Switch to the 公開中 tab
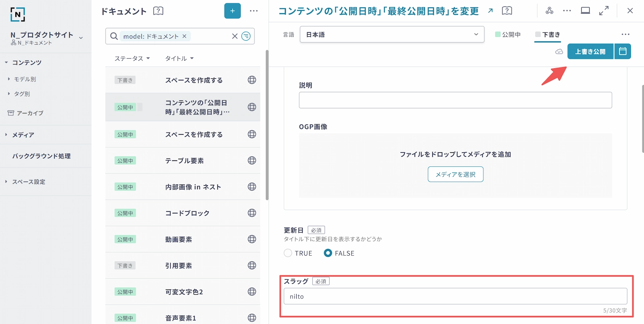This screenshot has height=324, width=644. 508,35
